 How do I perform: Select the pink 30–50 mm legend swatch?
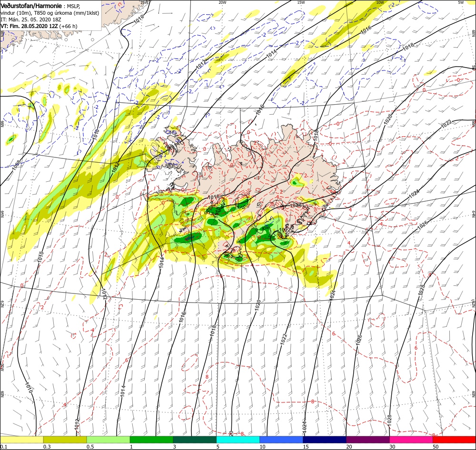pyautogui.click(x=411, y=440)
